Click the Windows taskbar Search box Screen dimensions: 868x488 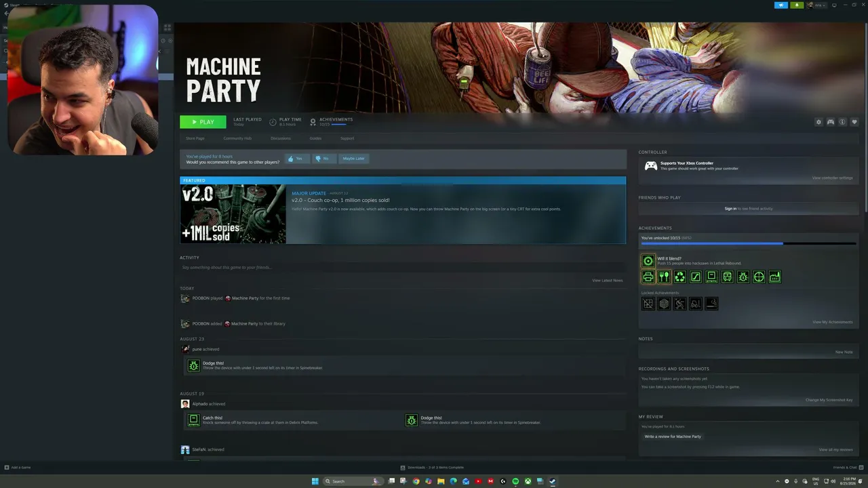(353, 481)
